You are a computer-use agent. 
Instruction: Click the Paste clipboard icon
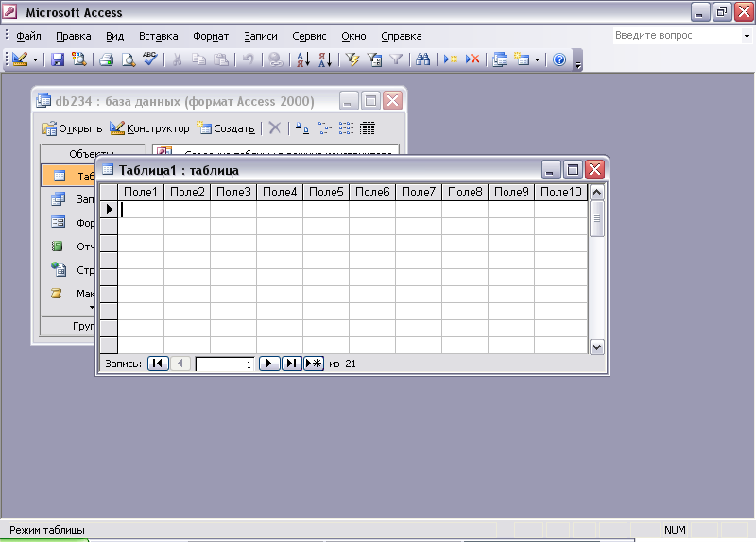(221, 59)
